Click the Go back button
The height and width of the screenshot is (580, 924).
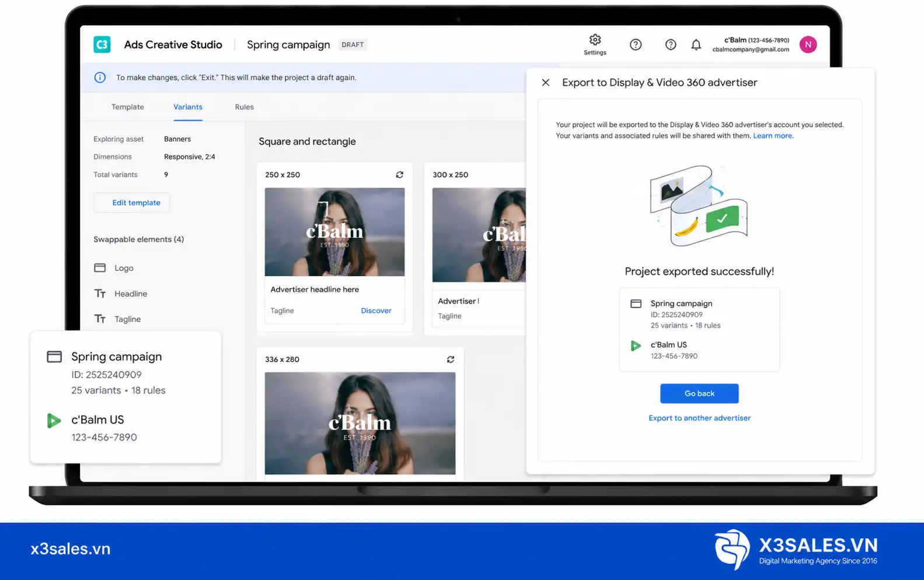[x=699, y=393]
